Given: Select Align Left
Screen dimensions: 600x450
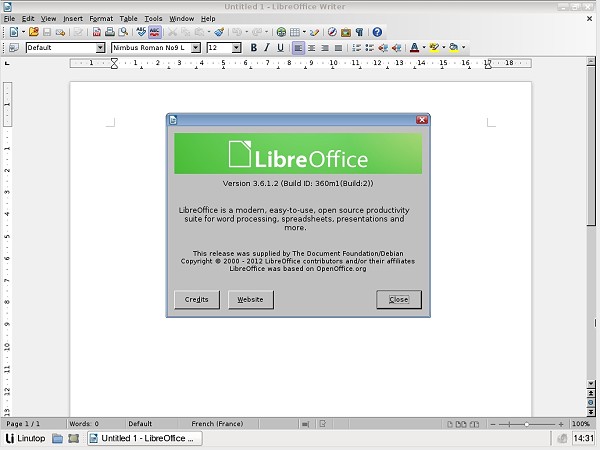Looking at the screenshot, I should (x=298, y=48).
